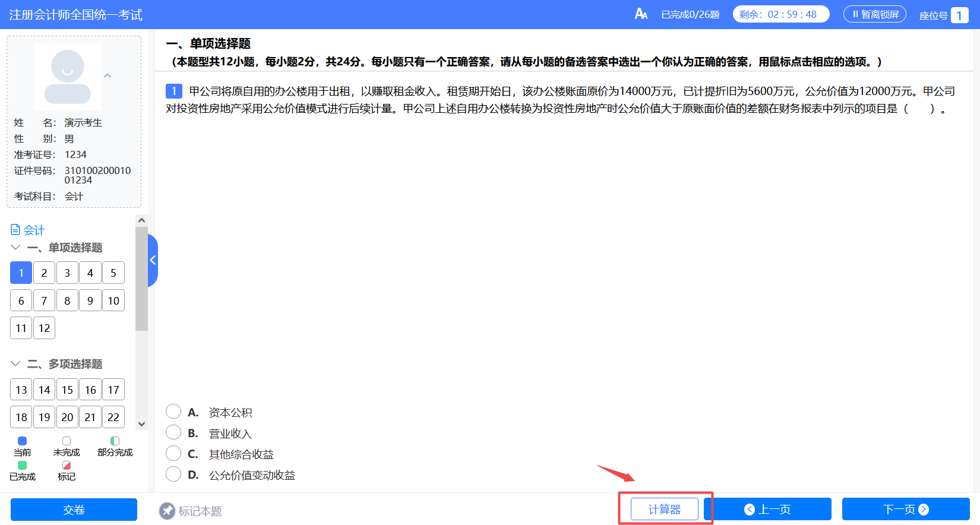The image size is (980, 525).
Task: Collapse the 单项选择题 section
Action: point(15,248)
